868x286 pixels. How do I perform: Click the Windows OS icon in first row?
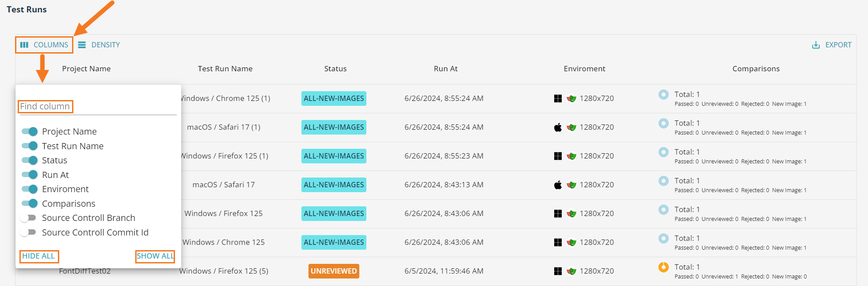[x=558, y=98]
